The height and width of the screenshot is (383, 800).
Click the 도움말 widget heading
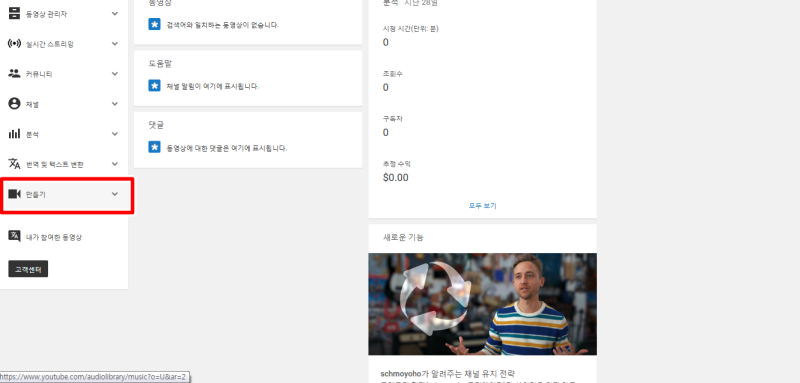point(161,64)
